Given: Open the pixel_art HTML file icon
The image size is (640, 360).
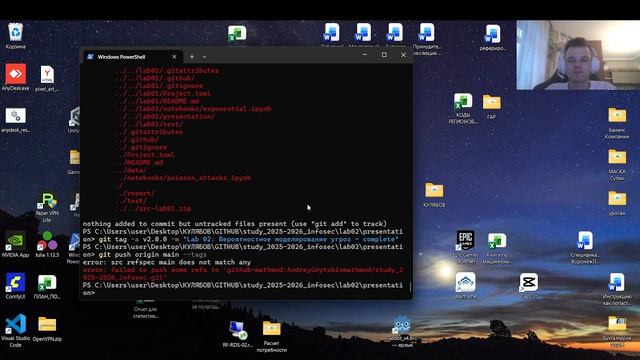Looking at the screenshot, I should (47, 78).
